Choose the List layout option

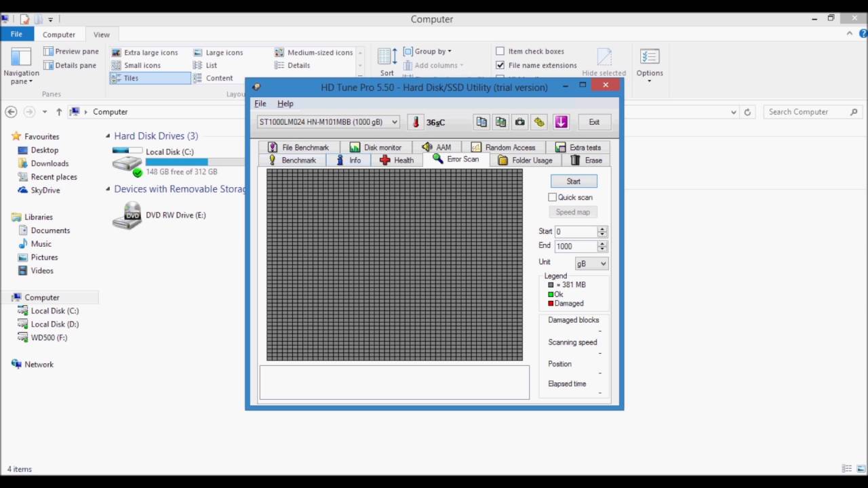(205, 65)
